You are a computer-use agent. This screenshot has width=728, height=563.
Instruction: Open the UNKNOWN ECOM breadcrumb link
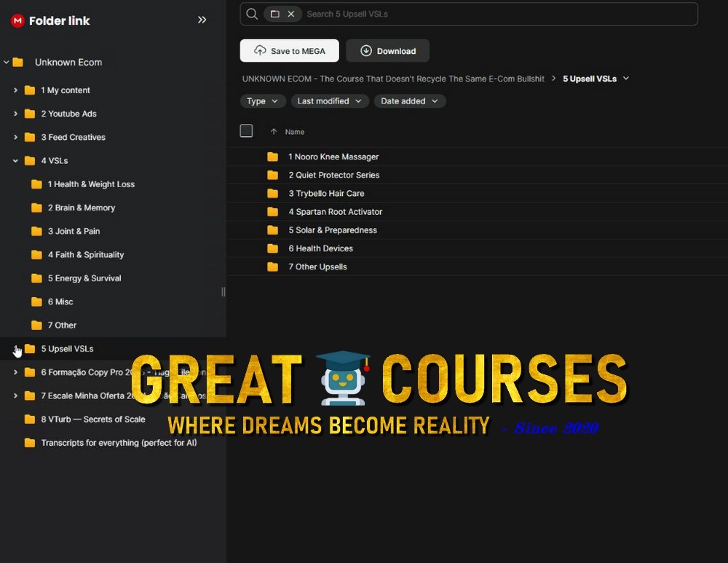(x=393, y=79)
